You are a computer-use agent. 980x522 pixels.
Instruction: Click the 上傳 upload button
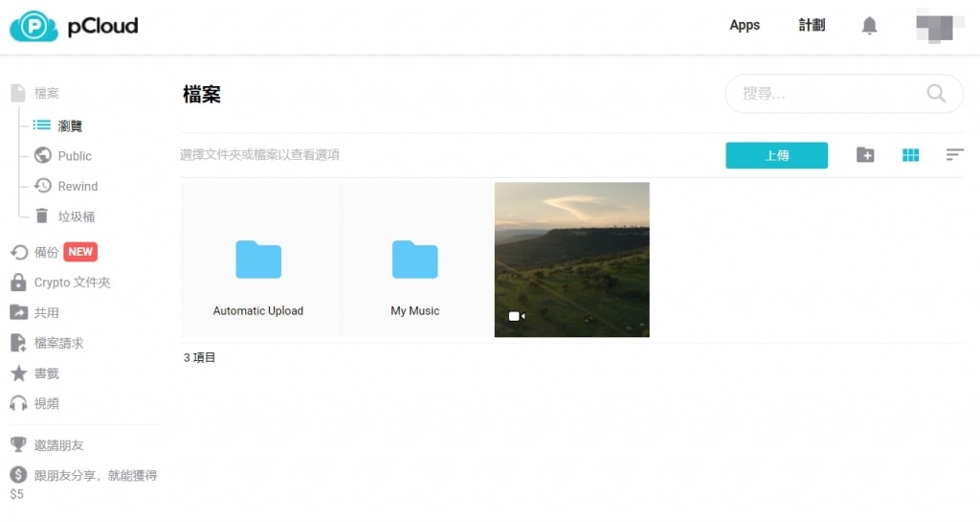pos(776,155)
